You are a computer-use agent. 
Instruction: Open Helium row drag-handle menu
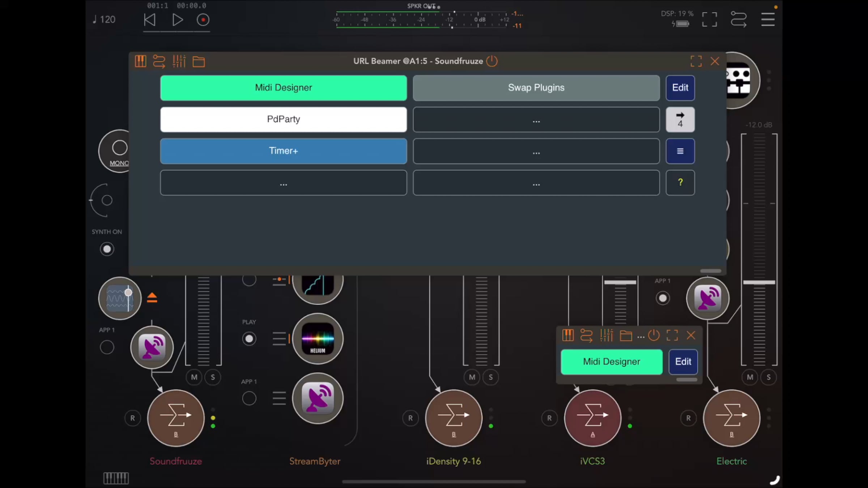pos(279,339)
